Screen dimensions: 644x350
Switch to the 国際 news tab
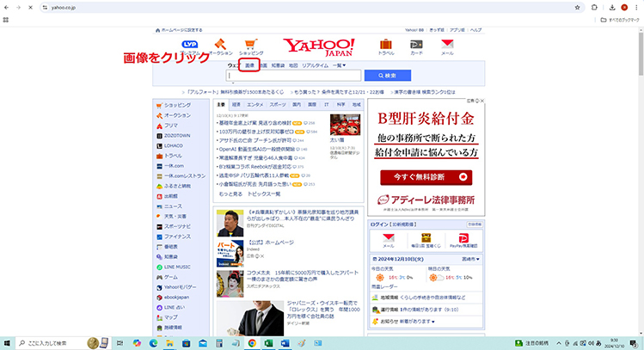[312, 105]
